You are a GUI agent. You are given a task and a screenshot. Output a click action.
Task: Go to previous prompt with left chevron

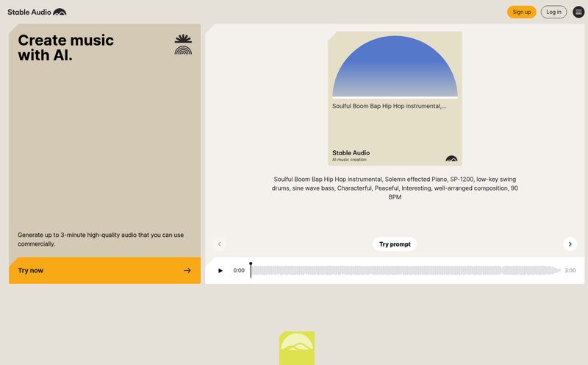219,244
